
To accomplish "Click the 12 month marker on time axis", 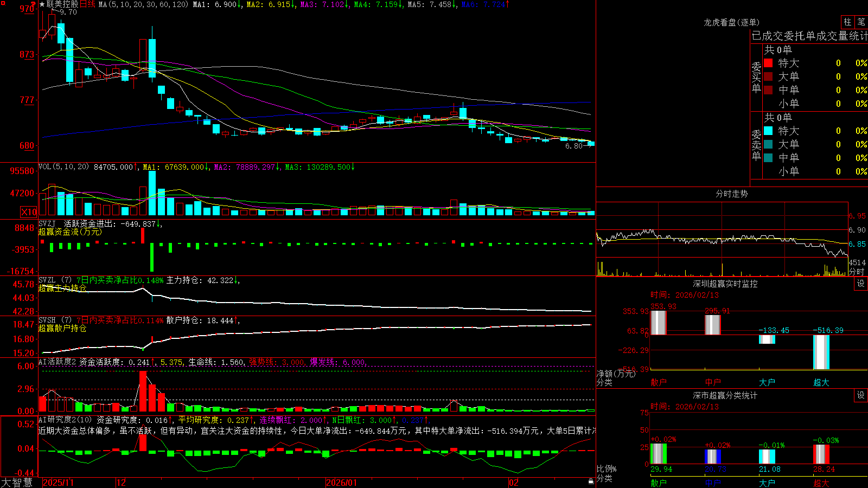I will [121, 483].
